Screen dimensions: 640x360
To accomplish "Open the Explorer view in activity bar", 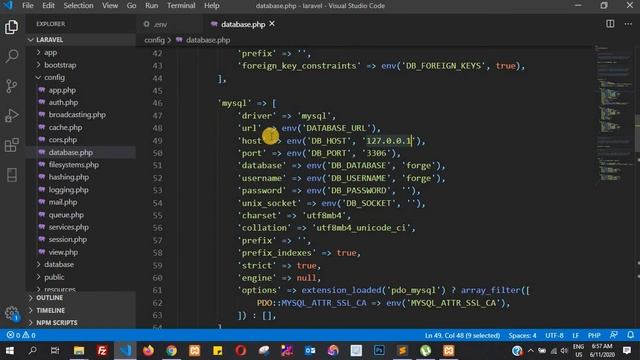I will click(11, 27).
